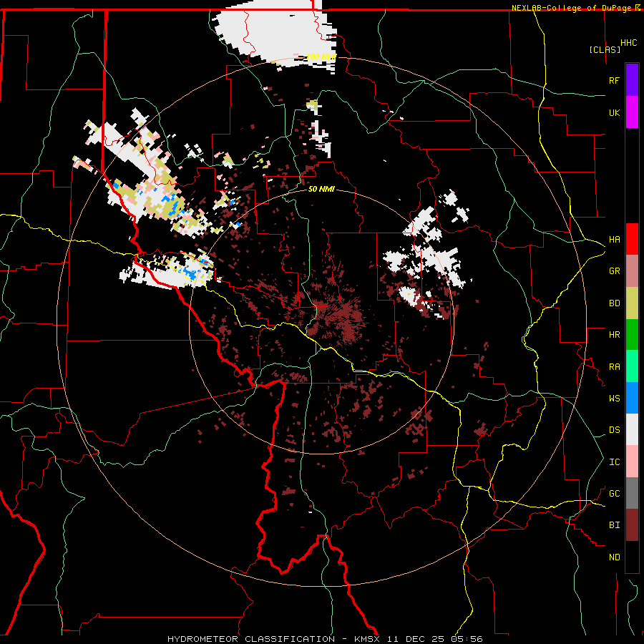Click the BD legend label

614,303
